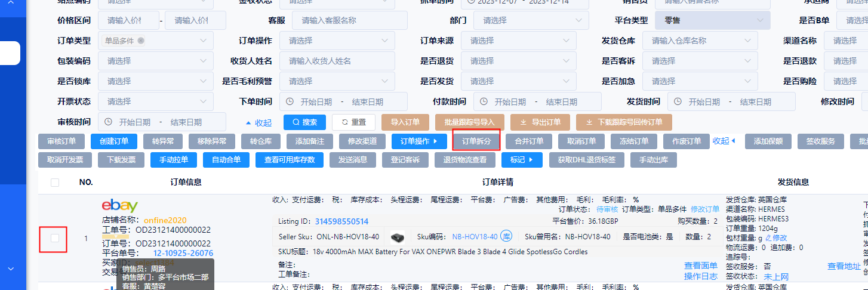
Task: Click the 发货时间 clock icon
Action: tap(678, 101)
